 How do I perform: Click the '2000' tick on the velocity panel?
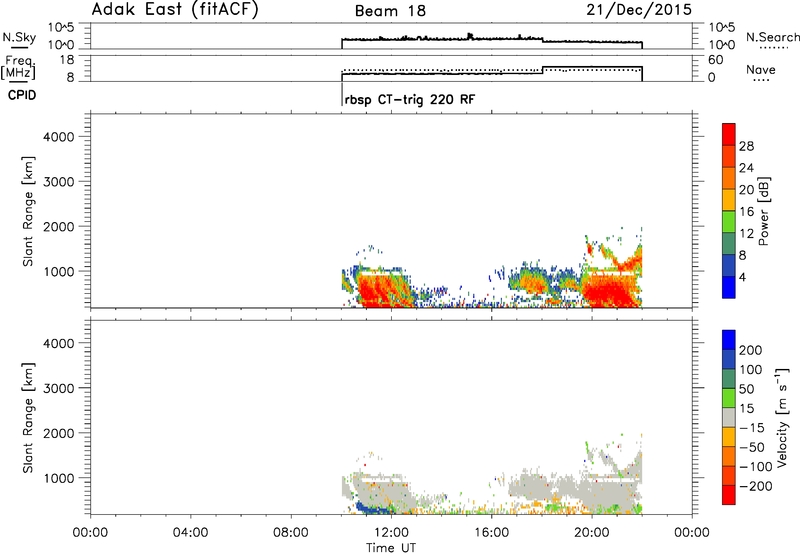59,433
